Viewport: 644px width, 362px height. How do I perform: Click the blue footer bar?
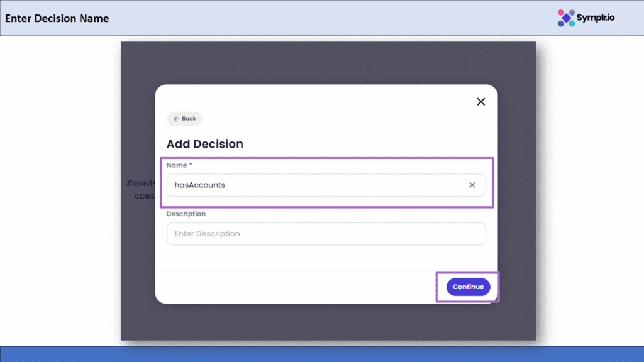(x=322, y=354)
